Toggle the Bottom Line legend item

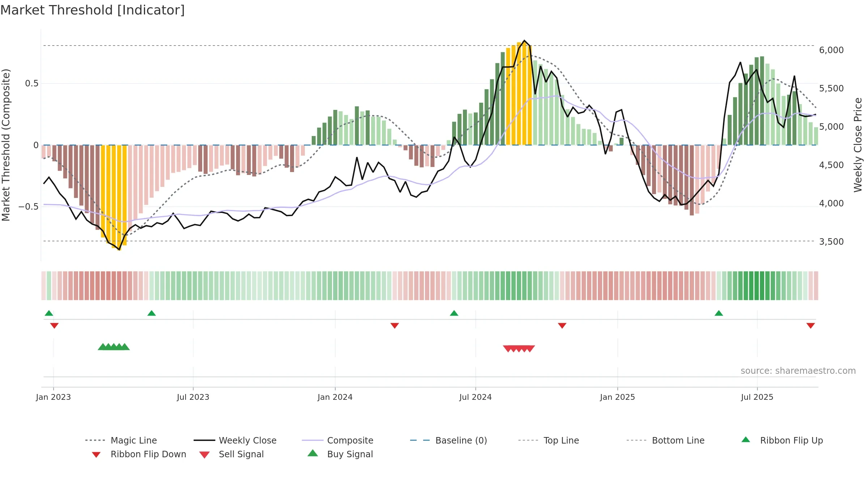(665, 440)
